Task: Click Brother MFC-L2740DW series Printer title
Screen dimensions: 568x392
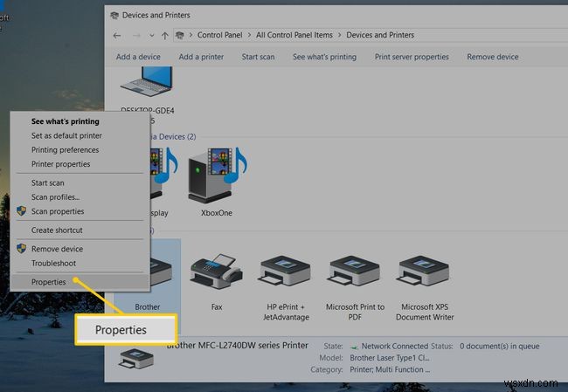Action: 238,346
